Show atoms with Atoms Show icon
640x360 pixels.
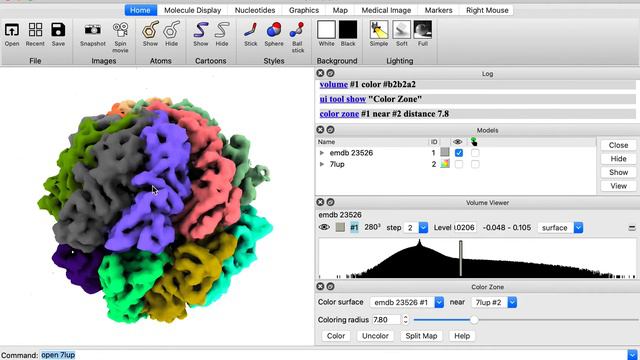click(x=150, y=30)
